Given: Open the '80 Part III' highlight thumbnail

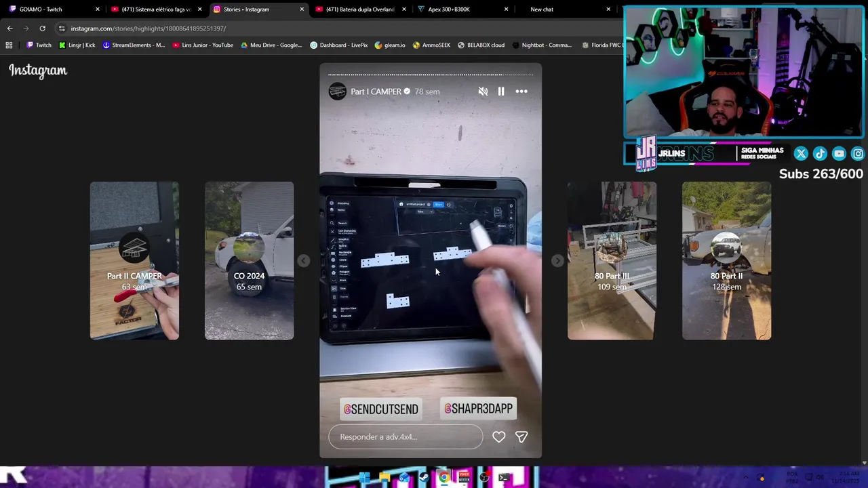Looking at the screenshot, I should 612,260.
